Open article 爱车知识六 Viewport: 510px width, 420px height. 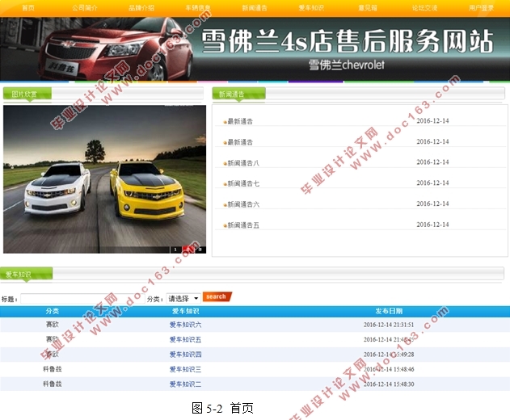pyautogui.click(x=185, y=325)
